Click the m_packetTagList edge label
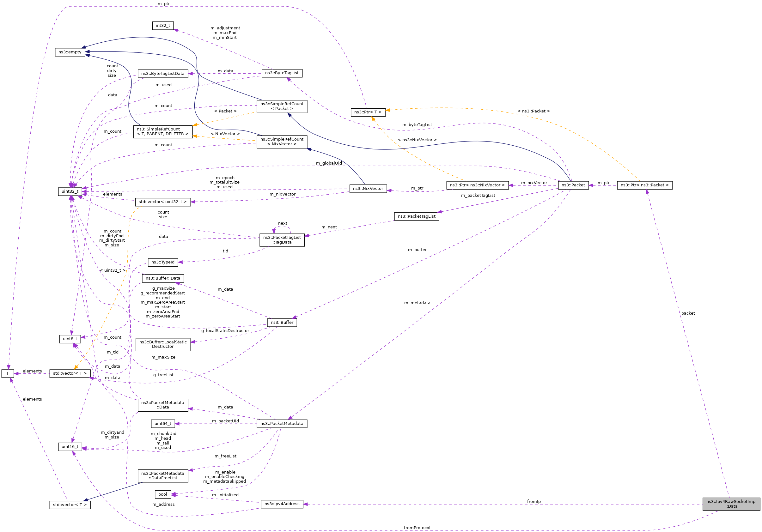 coord(478,196)
